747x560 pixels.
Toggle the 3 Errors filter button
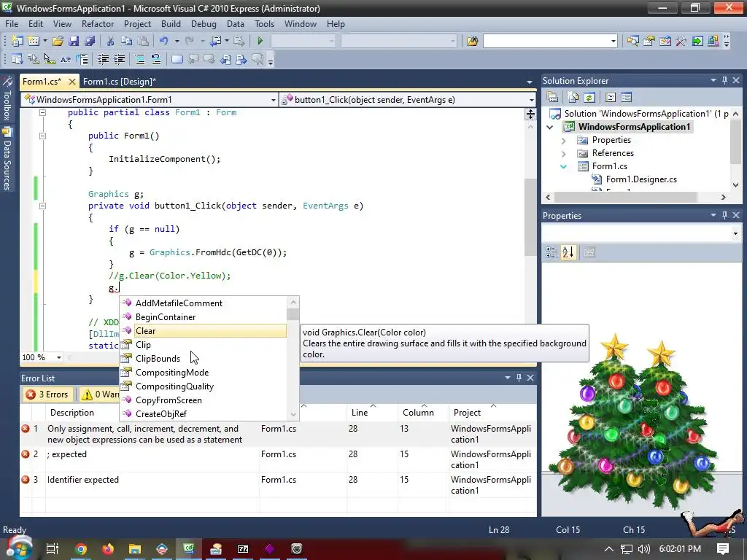(47, 394)
